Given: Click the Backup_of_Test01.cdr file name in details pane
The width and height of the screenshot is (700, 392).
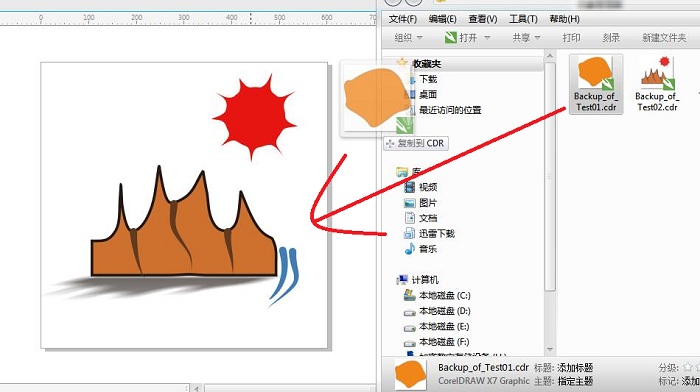Looking at the screenshot, I should coord(483,367).
